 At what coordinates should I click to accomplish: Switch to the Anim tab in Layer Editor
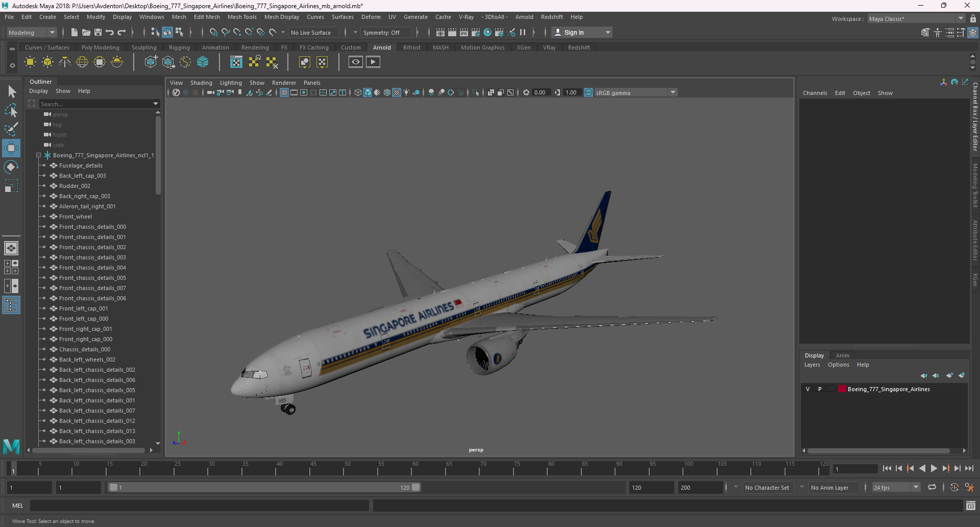click(x=843, y=355)
